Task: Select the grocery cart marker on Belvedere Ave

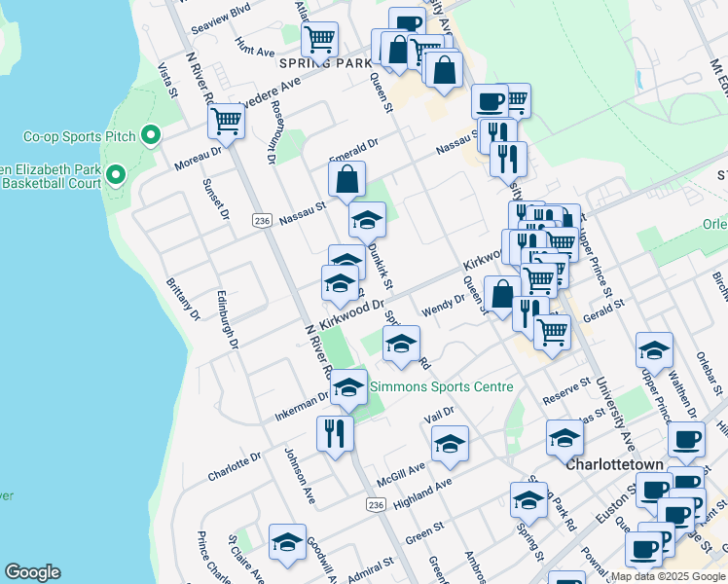Action: (x=226, y=121)
